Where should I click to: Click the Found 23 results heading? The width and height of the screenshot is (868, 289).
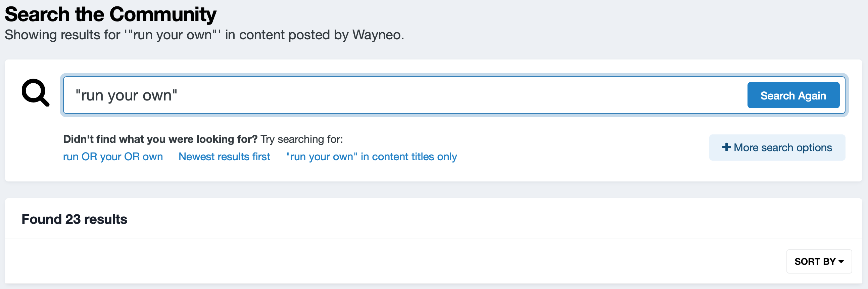[x=74, y=219]
